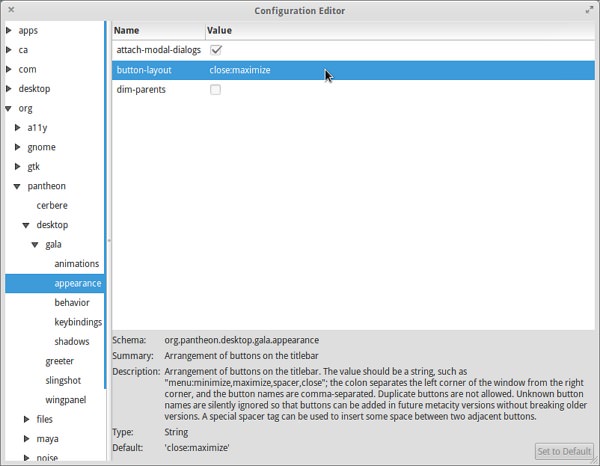The image size is (600, 466).
Task: Click the apps tree label
Action: 28,31
